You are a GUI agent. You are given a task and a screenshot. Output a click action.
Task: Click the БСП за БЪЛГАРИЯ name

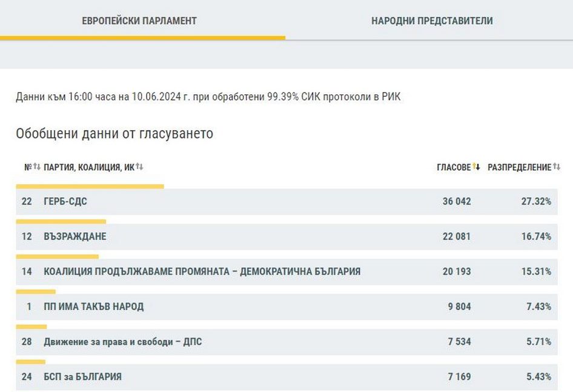pyautogui.click(x=83, y=377)
